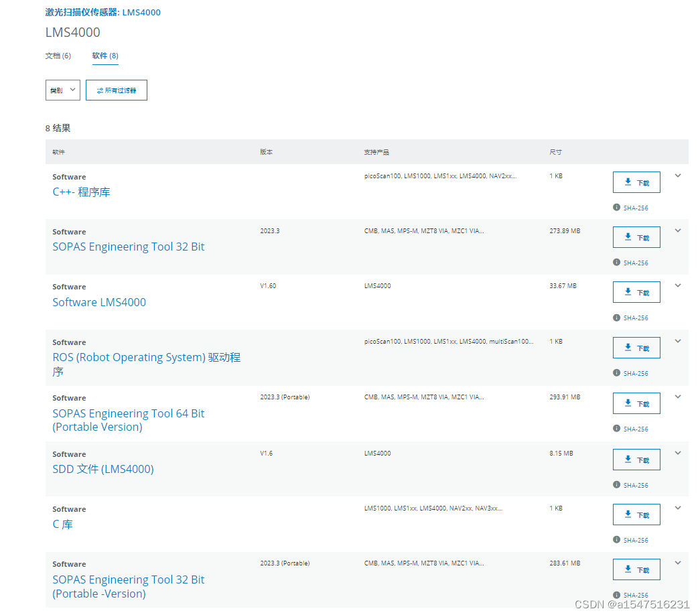The width and height of the screenshot is (700, 615).
Task: Expand the SOPAS 64 Bit Portable row
Action: pos(678,397)
